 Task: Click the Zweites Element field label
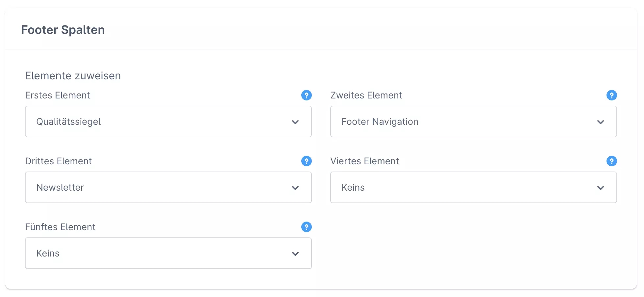point(366,95)
